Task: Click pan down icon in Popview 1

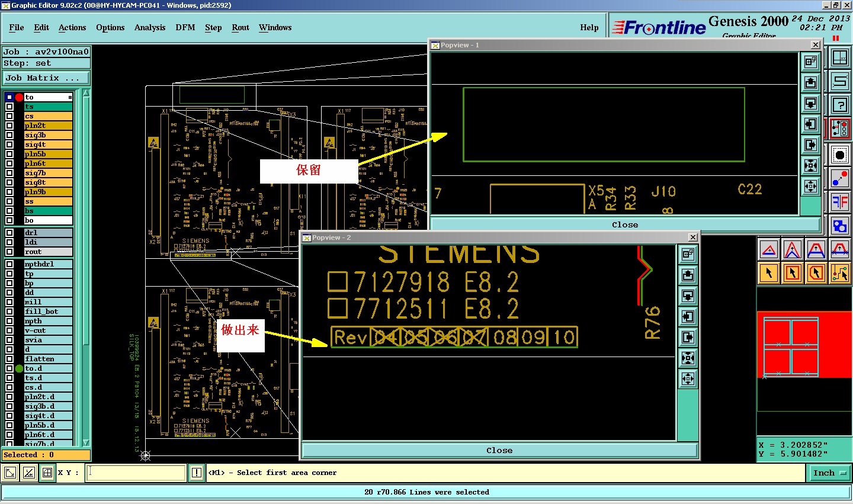Action: pos(810,103)
